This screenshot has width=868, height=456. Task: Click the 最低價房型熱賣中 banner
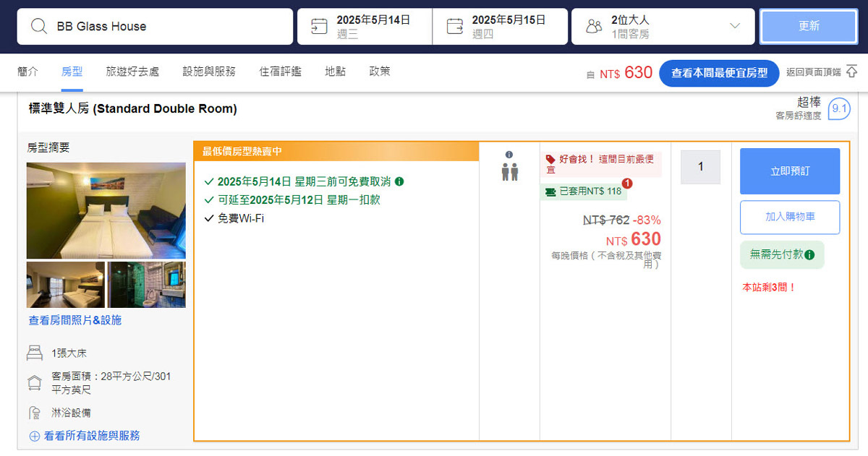coord(336,151)
